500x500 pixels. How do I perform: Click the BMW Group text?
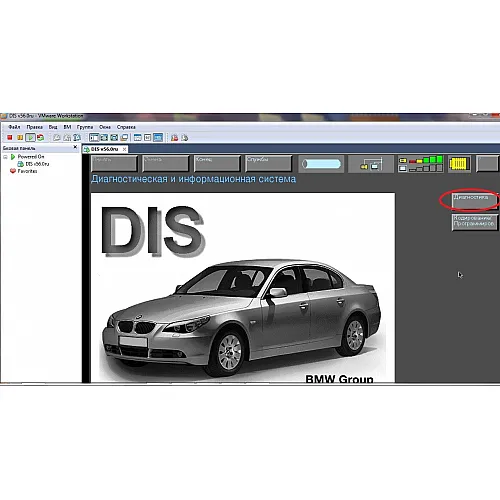pos(339,379)
